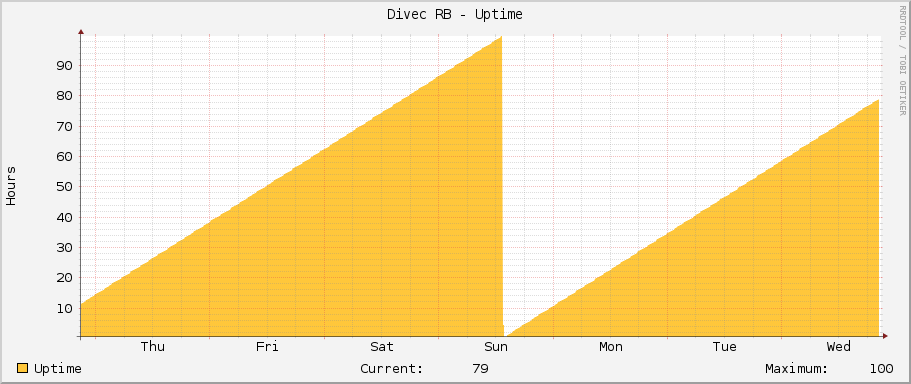This screenshot has height=384, width=911.
Task: Click the red arrow at x-axis end
Action: pos(885,336)
